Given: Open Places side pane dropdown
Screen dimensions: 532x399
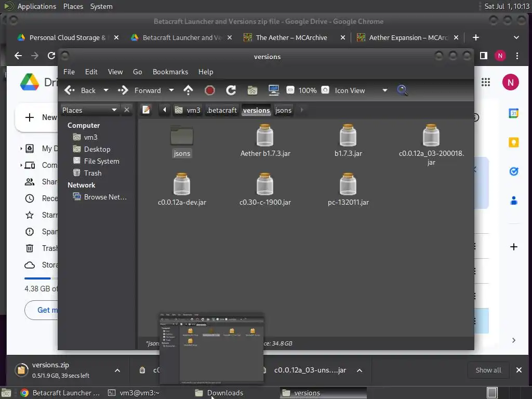Looking at the screenshot, I should click(89, 110).
